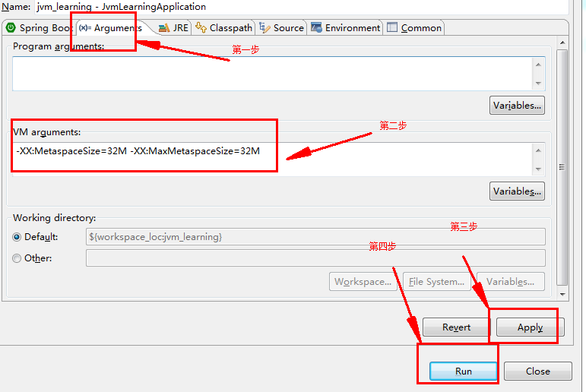Click the Working directory label

(55, 218)
